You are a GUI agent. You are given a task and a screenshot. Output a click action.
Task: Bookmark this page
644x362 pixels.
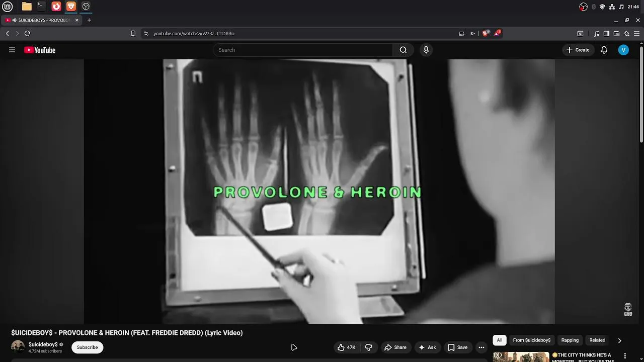coord(133,33)
